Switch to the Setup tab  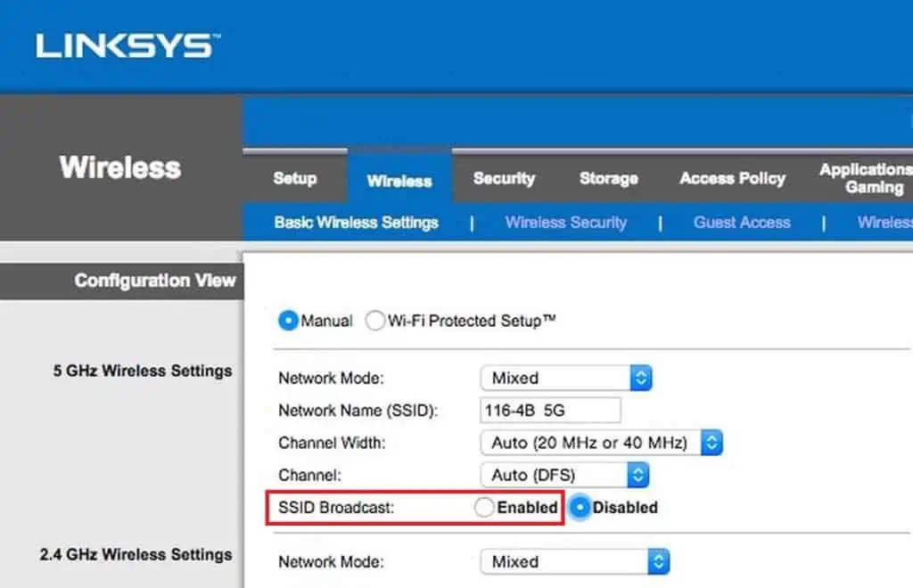(295, 178)
